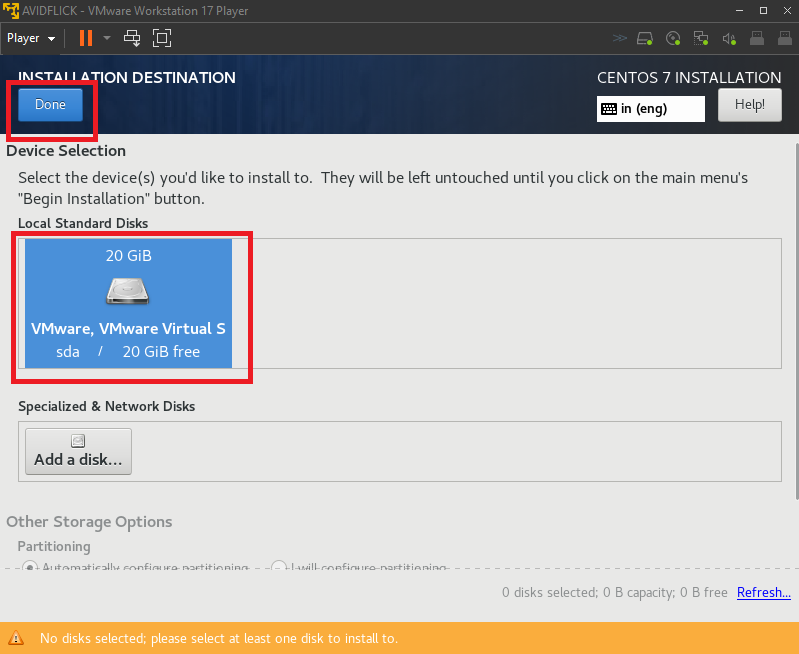Select the 20 GiB VMware virtual disk
The image size is (799, 654).
(128, 302)
